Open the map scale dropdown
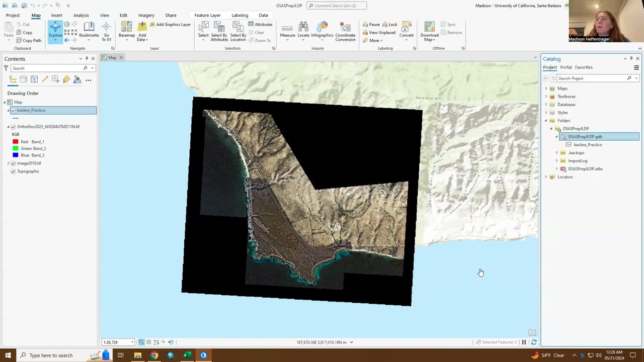 click(x=132, y=342)
